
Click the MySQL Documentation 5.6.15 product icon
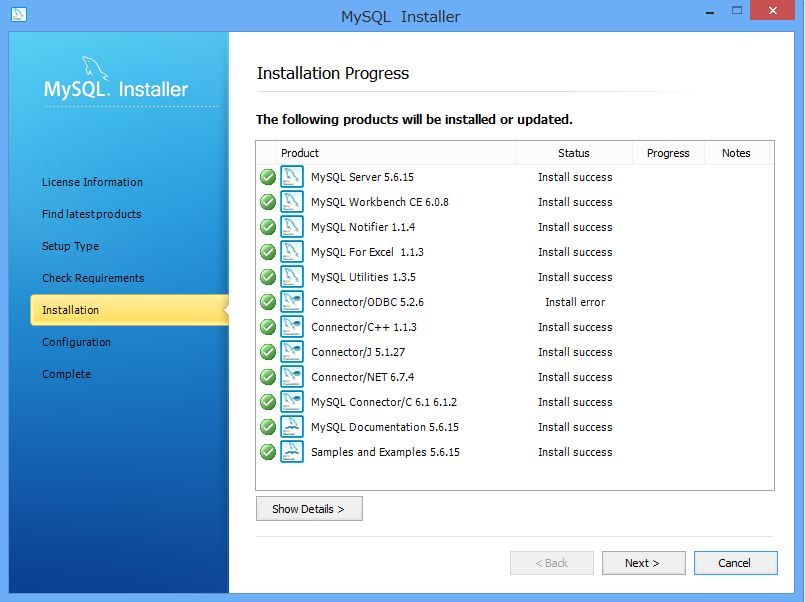pyautogui.click(x=292, y=427)
